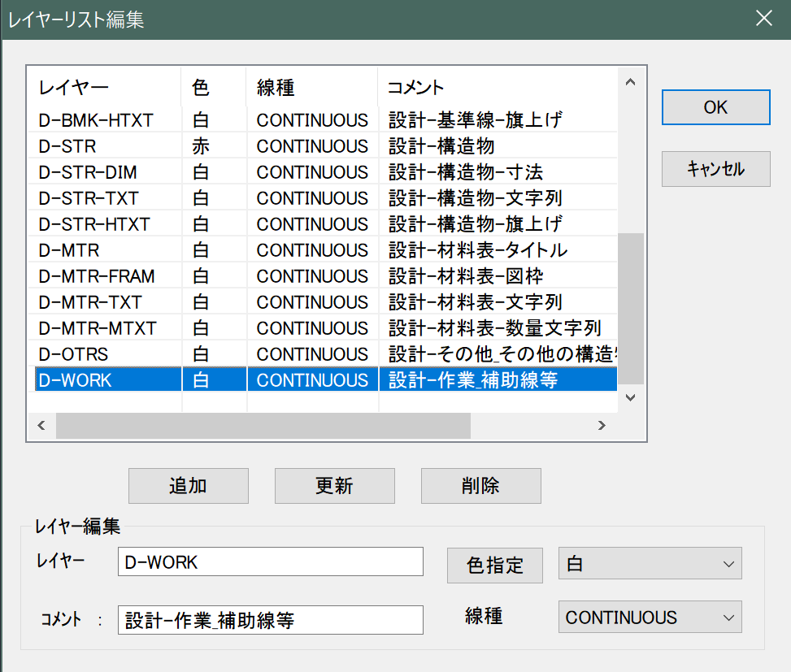Select the D-MTR-MTXT layer row

(323, 328)
